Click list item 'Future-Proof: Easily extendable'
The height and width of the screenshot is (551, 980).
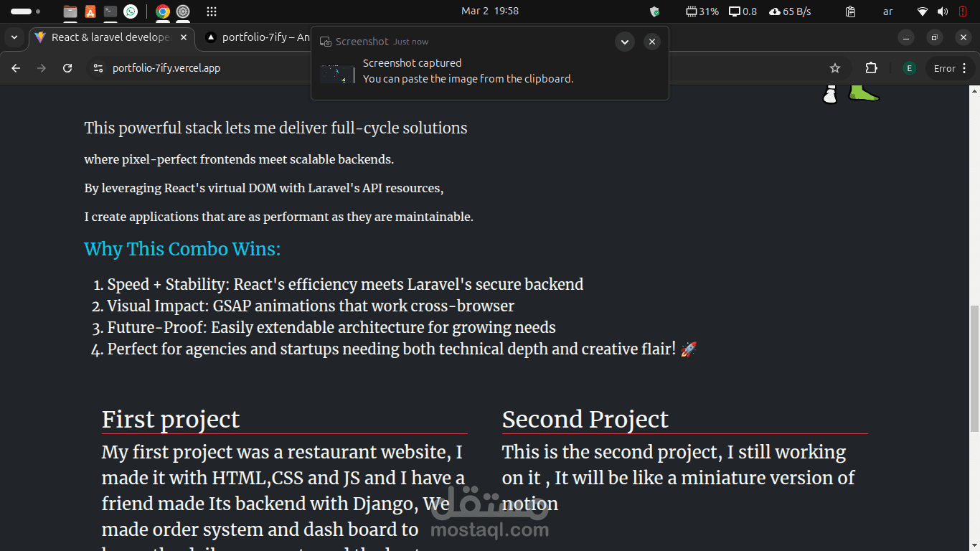[x=331, y=327]
